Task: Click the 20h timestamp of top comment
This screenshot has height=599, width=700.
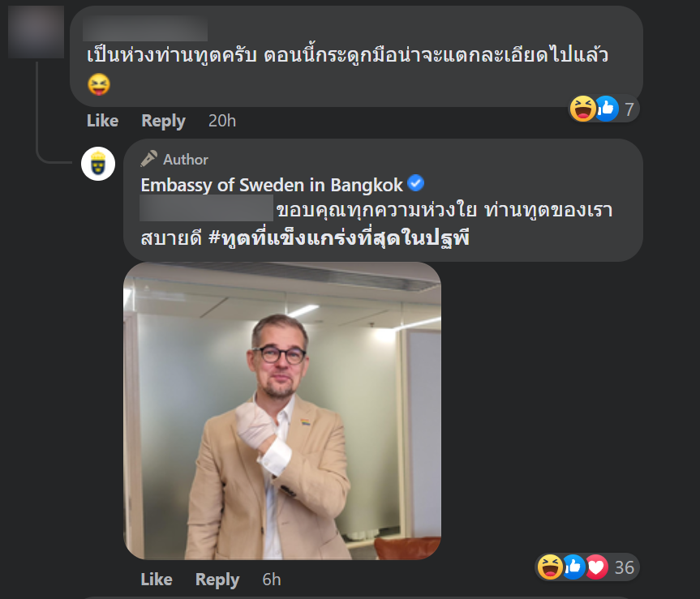Action: point(222,121)
